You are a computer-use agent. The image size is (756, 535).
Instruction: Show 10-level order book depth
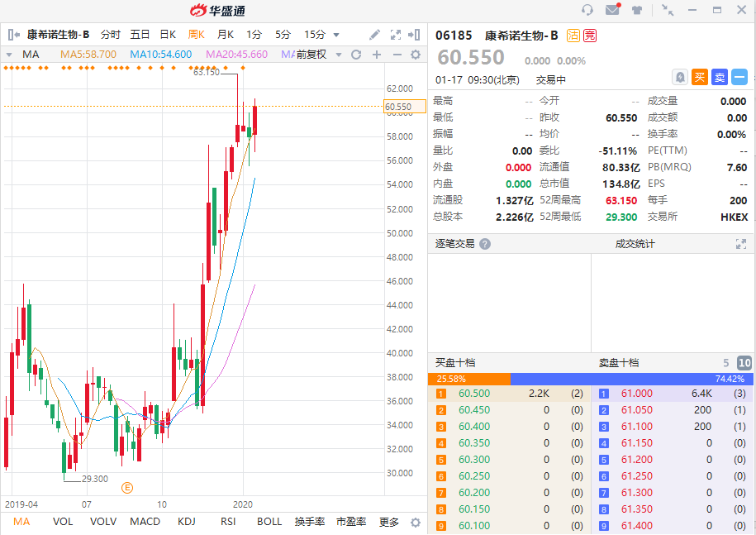pos(744,363)
